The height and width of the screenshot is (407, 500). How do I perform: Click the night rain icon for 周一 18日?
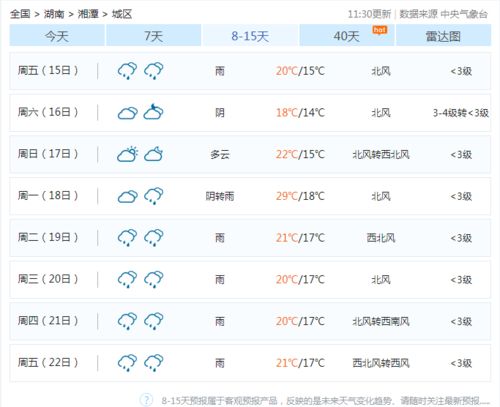(154, 196)
